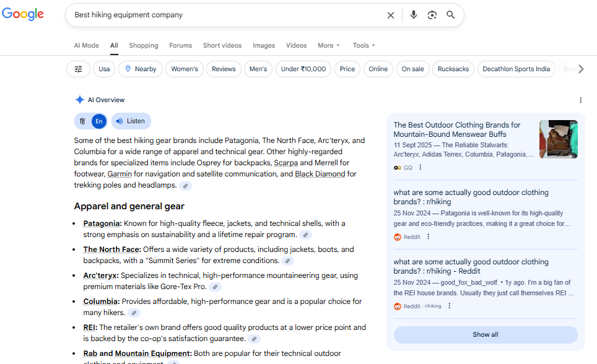This screenshot has height=364, width=597.
Task: Click the magnifier search icon
Action: pos(451,15)
